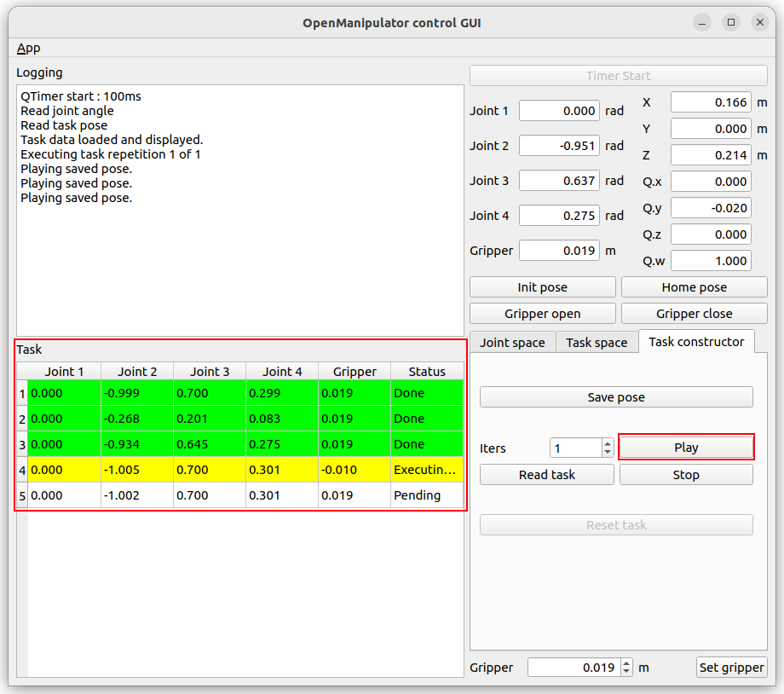The width and height of the screenshot is (784, 694).
Task: Play the saved task sequence
Action: coord(685,448)
